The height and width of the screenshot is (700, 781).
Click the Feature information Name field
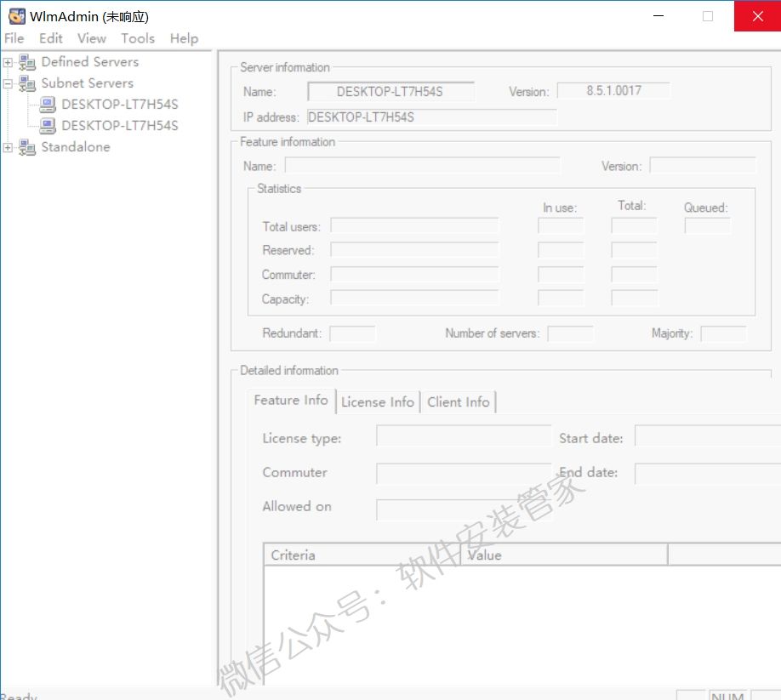(422, 165)
